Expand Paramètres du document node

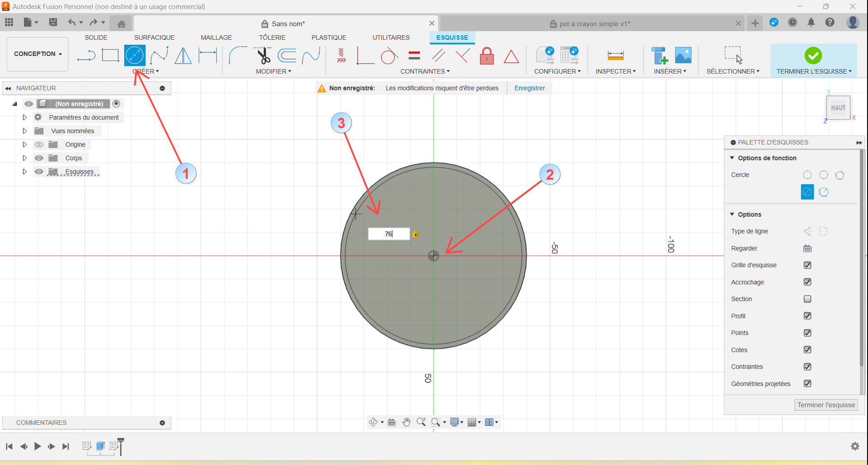(x=24, y=117)
